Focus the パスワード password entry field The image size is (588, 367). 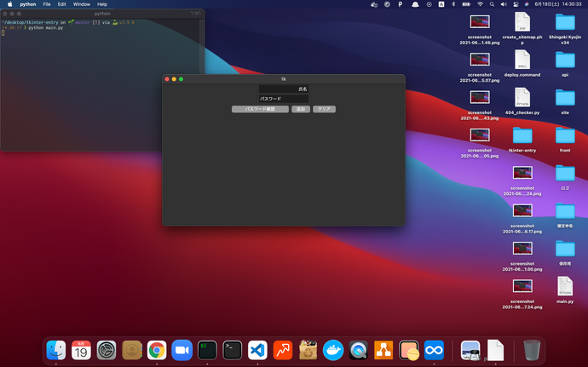[x=284, y=99]
